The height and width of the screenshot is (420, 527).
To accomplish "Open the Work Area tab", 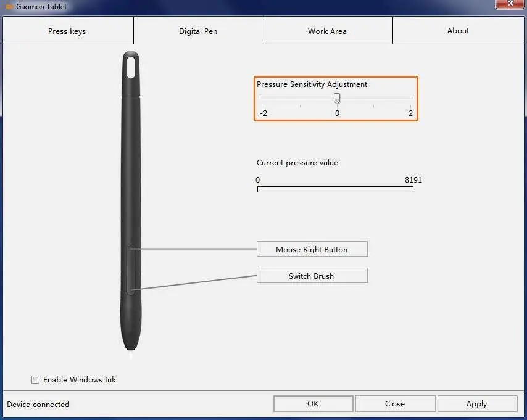I will tap(328, 31).
